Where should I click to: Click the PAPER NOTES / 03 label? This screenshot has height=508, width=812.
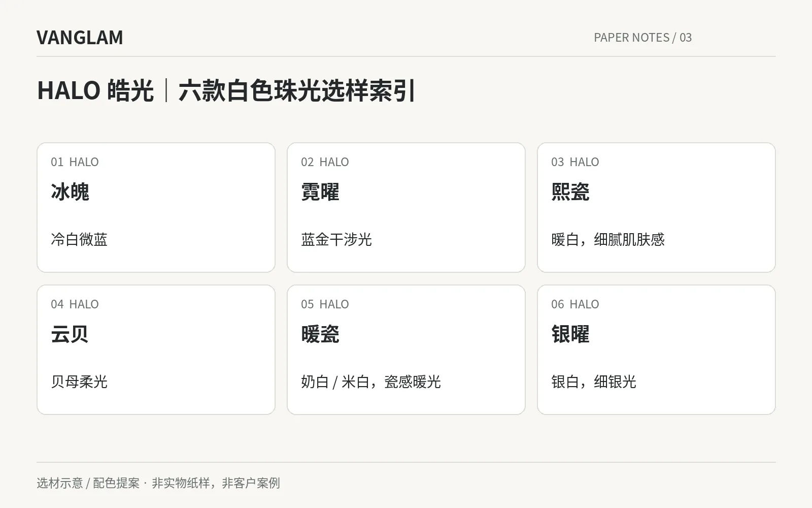coord(642,38)
